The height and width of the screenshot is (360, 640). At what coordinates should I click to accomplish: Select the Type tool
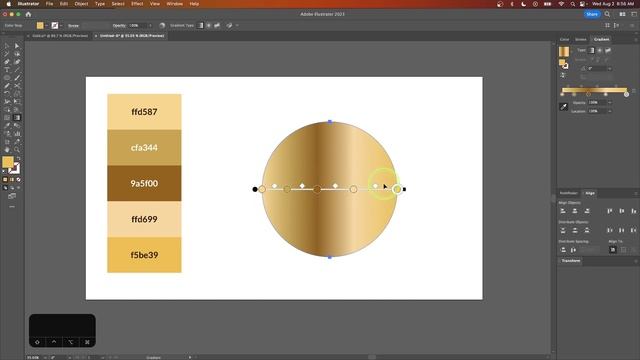7,70
